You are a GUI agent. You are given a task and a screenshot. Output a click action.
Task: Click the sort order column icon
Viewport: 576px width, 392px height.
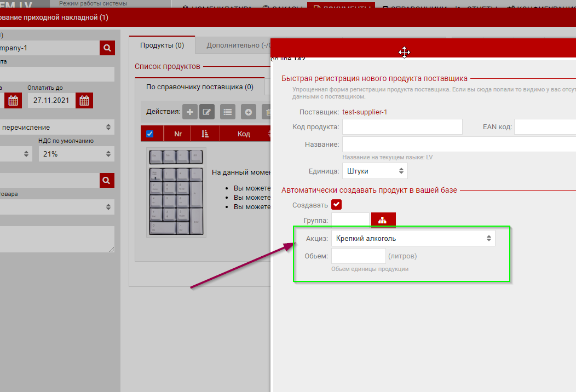point(205,134)
